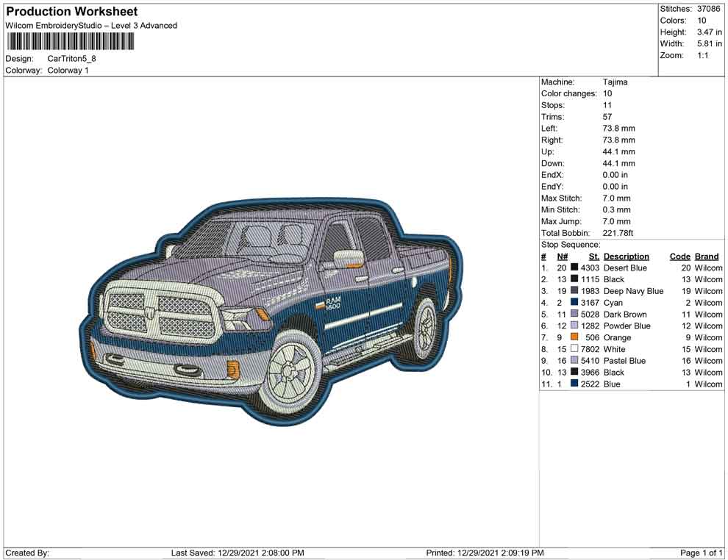
Task: Select the Orange 506 thread swatch
Action: (574, 337)
